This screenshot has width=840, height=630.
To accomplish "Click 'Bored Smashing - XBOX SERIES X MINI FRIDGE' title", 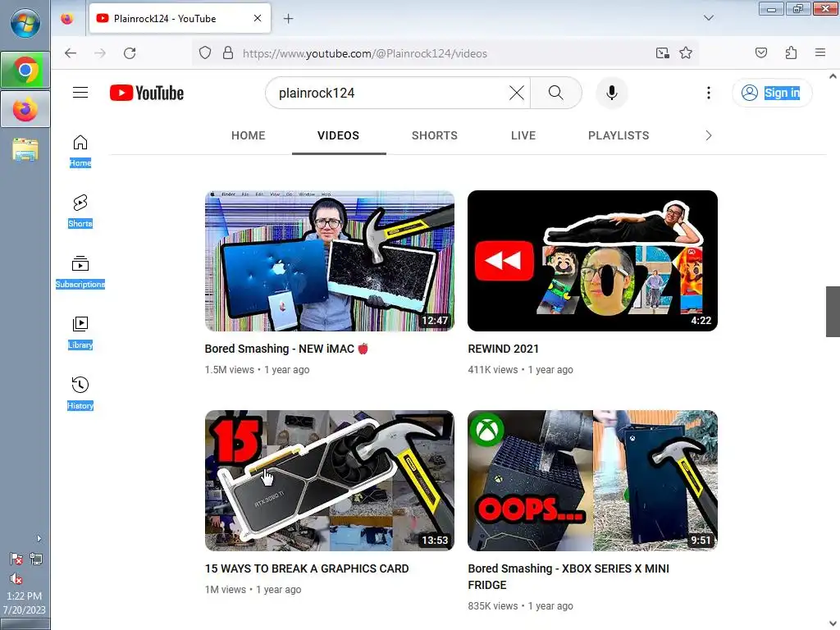I will pyautogui.click(x=568, y=577).
